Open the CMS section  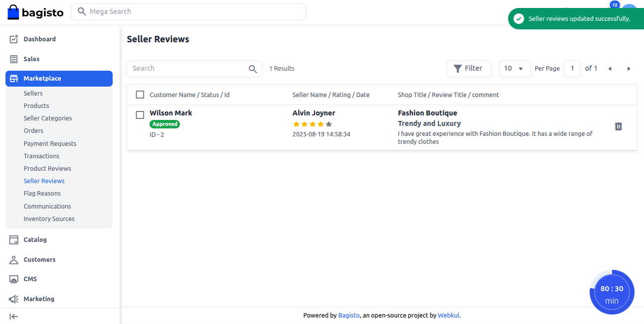coord(31,279)
